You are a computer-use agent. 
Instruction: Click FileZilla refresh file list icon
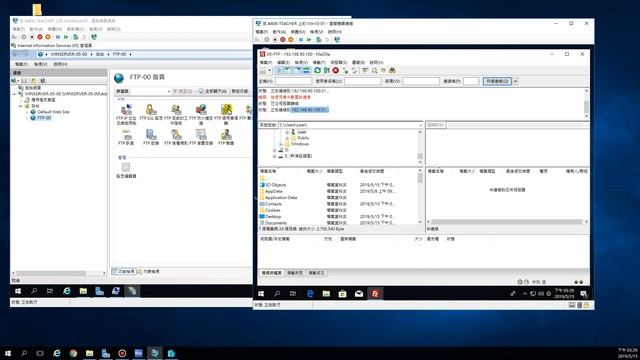(317, 71)
